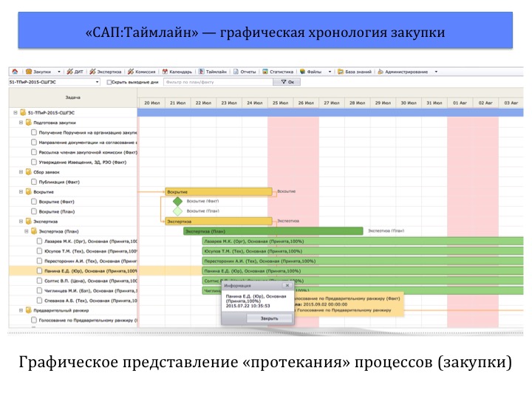Check Вскрытие (Факт) tree checkbox
Image resolution: width=532 pixels, height=399 pixels.
[34, 201]
